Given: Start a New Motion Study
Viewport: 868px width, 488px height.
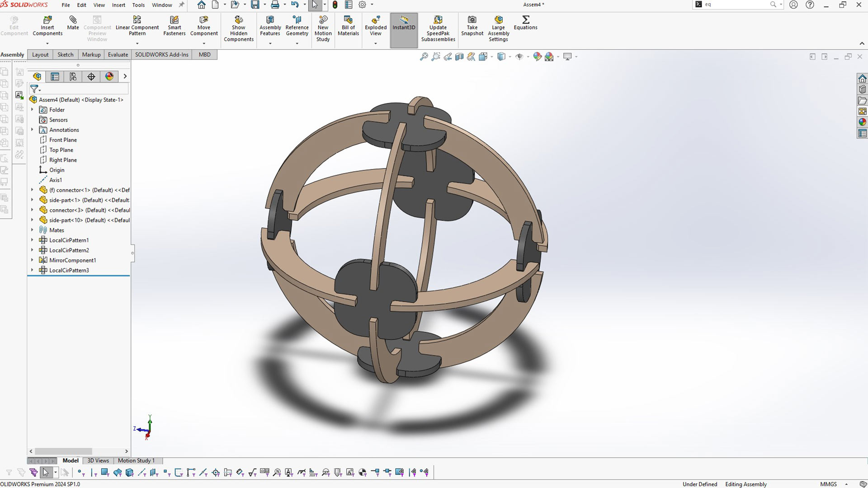Looking at the screenshot, I should click(x=323, y=29).
